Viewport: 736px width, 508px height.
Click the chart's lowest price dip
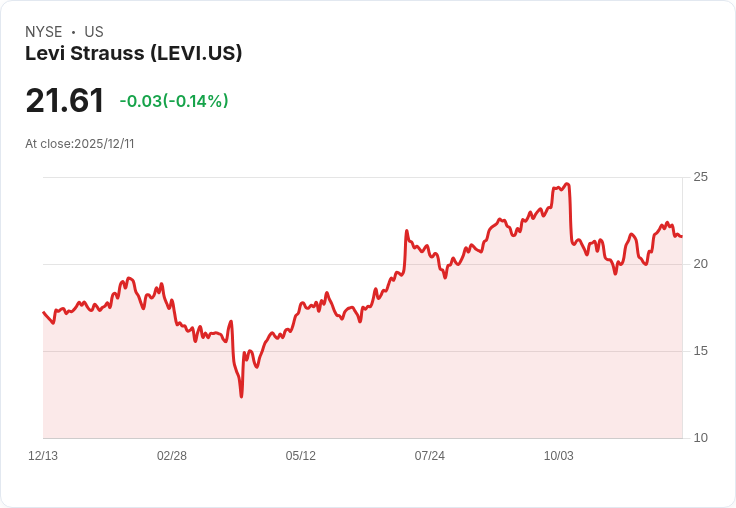(x=241, y=397)
